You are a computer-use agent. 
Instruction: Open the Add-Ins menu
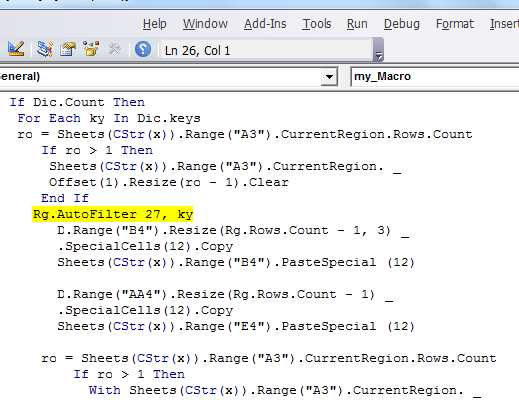coord(265,24)
